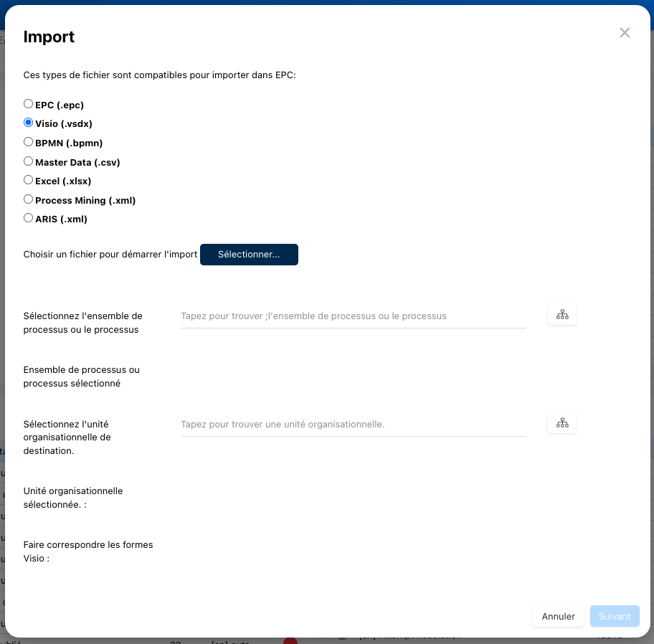654x644 pixels.
Task: Select the Excel (.xlsx) radio option
Action: click(x=29, y=180)
